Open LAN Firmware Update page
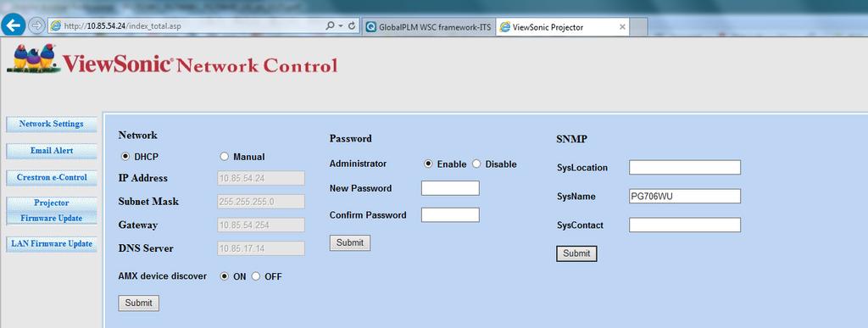The height and width of the screenshot is (328, 868). 52,244
